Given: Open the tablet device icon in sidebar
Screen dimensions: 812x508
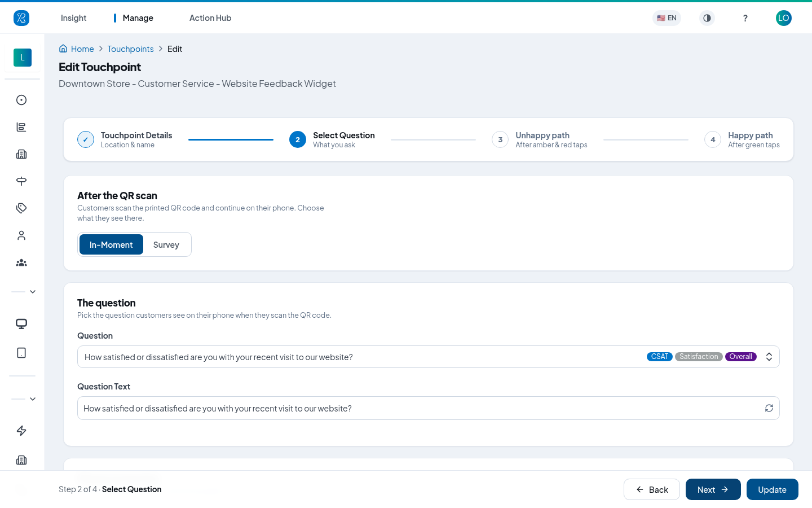Looking at the screenshot, I should tap(21, 353).
